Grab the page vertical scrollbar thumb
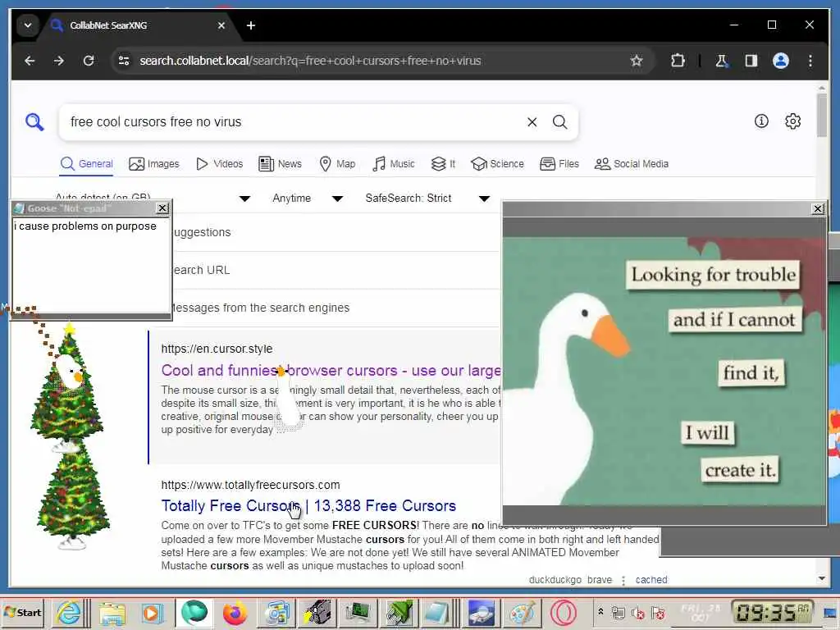840x630 pixels. pyautogui.click(x=822, y=115)
